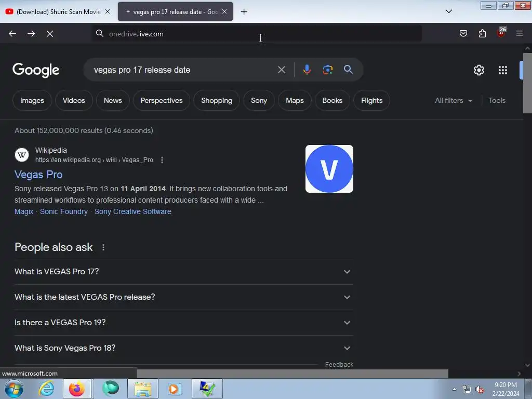
Task: Expand "Is there a VEGAS Pro 19?"
Action: pos(184,323)
